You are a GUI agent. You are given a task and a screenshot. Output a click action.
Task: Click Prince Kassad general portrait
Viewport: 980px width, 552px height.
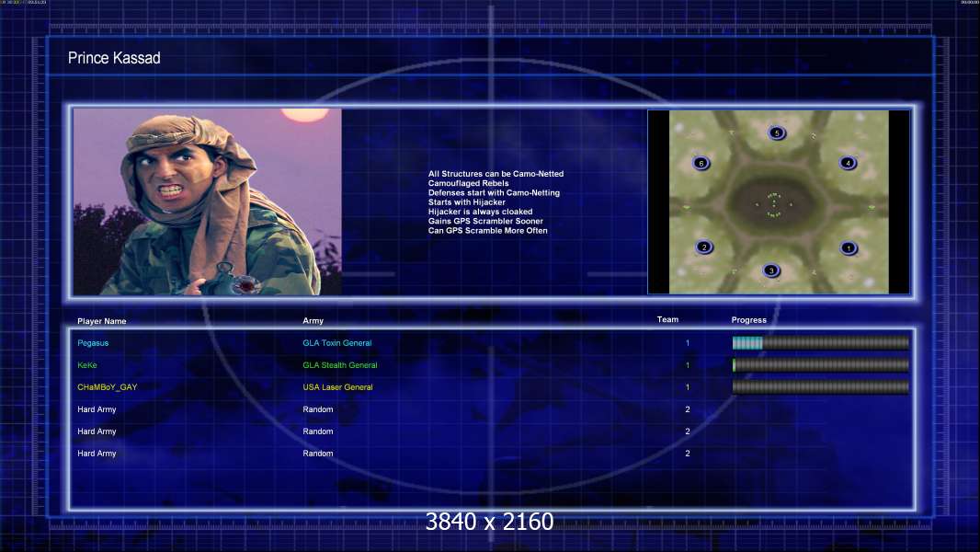pos(208,201)
